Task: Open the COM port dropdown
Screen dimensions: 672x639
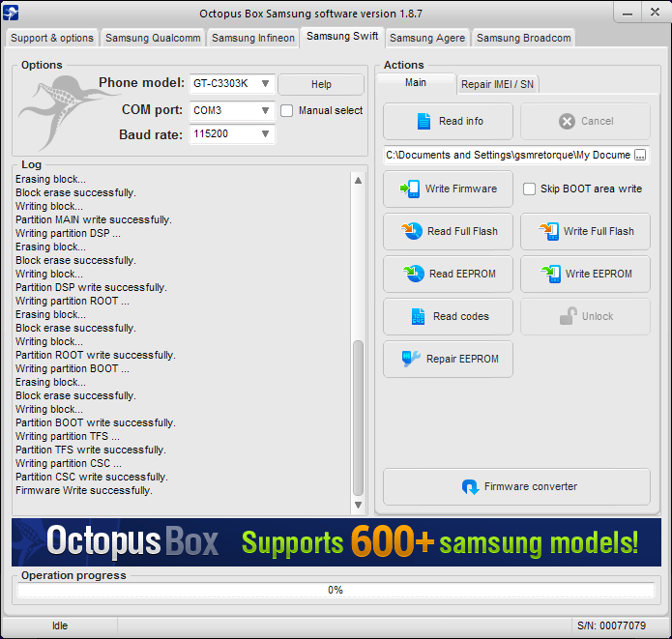Action: [265, 110]
